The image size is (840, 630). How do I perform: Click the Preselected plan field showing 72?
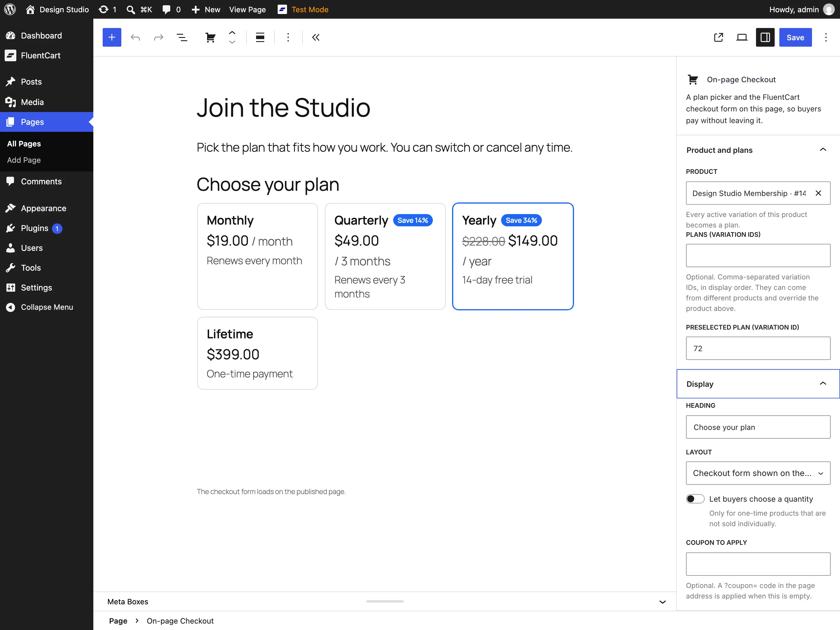(757, 348)
